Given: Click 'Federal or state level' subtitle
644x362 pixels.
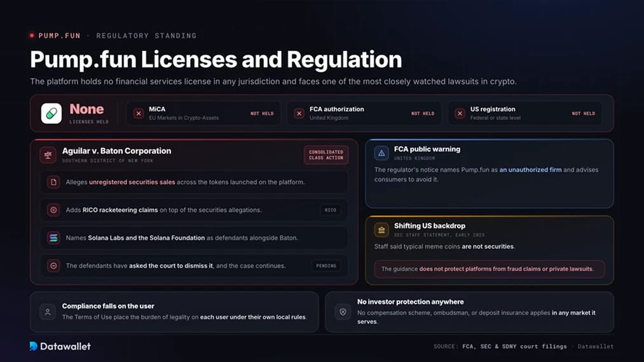Looking at the screenshot, I should 495,117.
